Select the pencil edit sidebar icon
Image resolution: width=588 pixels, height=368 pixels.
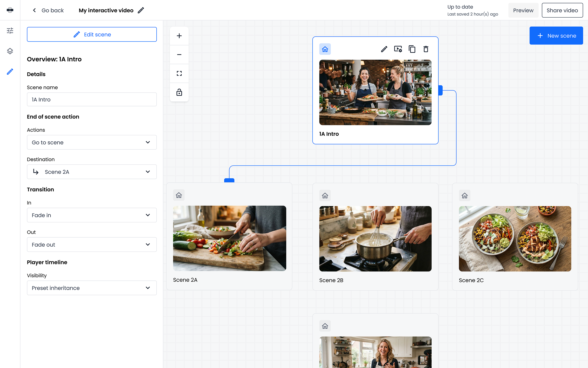(x=10, y=72)
